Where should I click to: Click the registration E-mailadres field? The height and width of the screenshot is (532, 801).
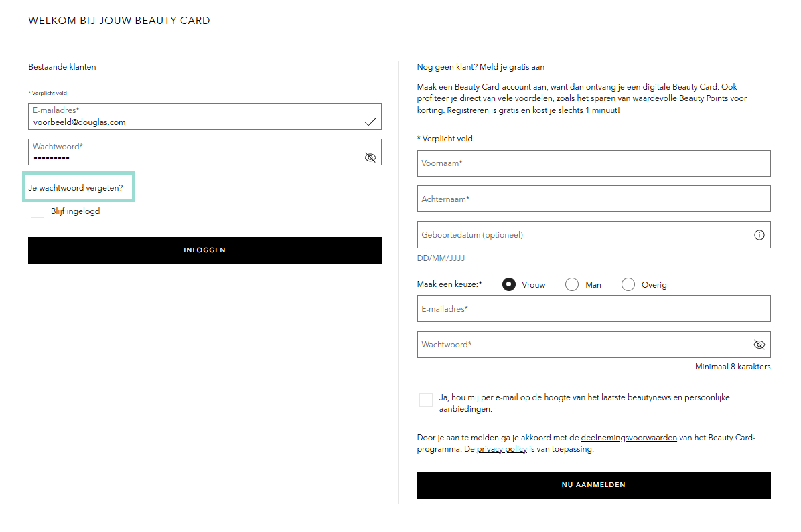coord(593,308)
